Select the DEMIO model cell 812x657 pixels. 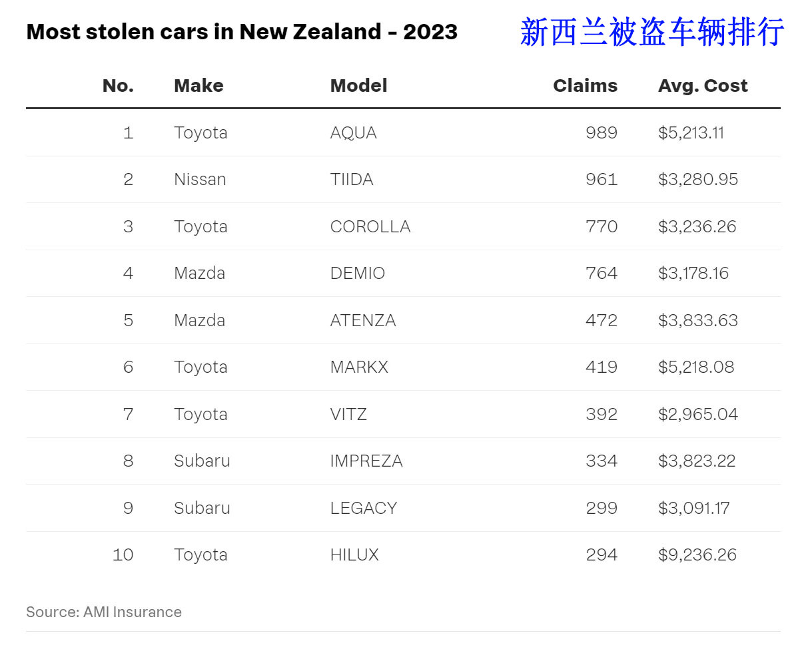coord(357,274)
